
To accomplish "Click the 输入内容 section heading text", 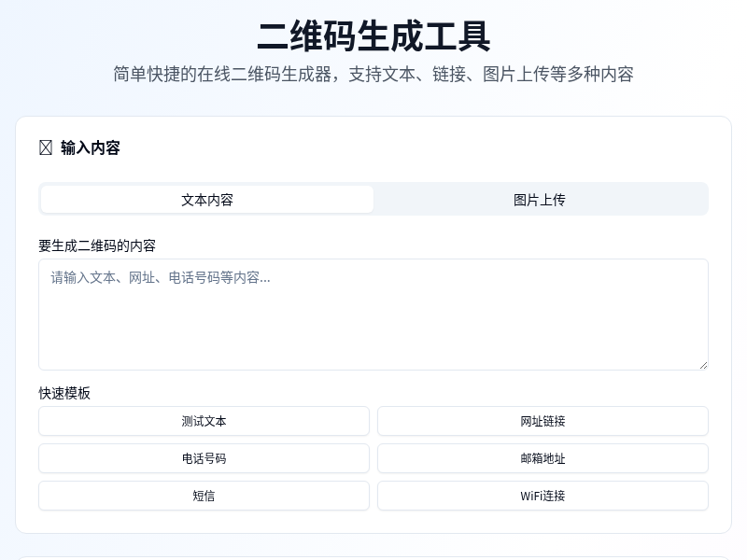I will 91,147.
